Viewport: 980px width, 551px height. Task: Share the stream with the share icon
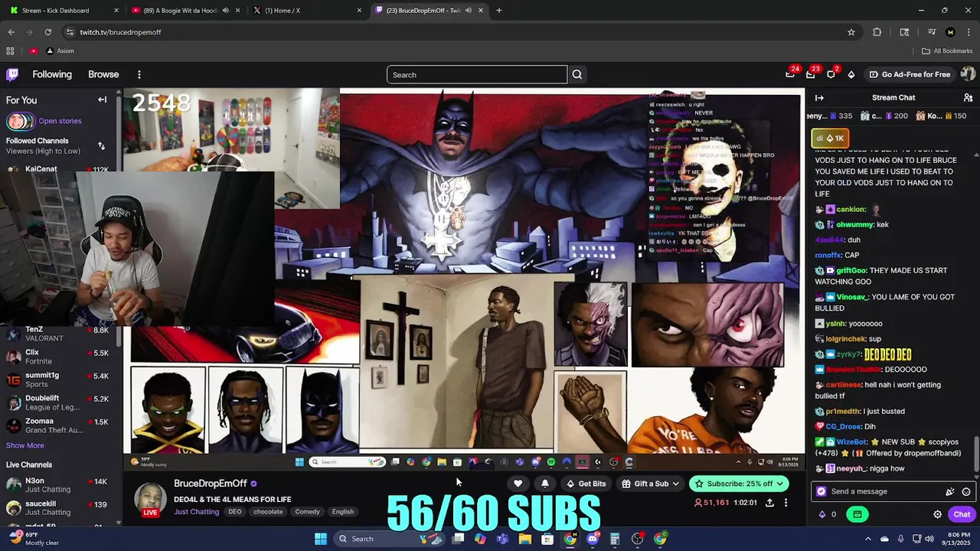coord(769,503)
